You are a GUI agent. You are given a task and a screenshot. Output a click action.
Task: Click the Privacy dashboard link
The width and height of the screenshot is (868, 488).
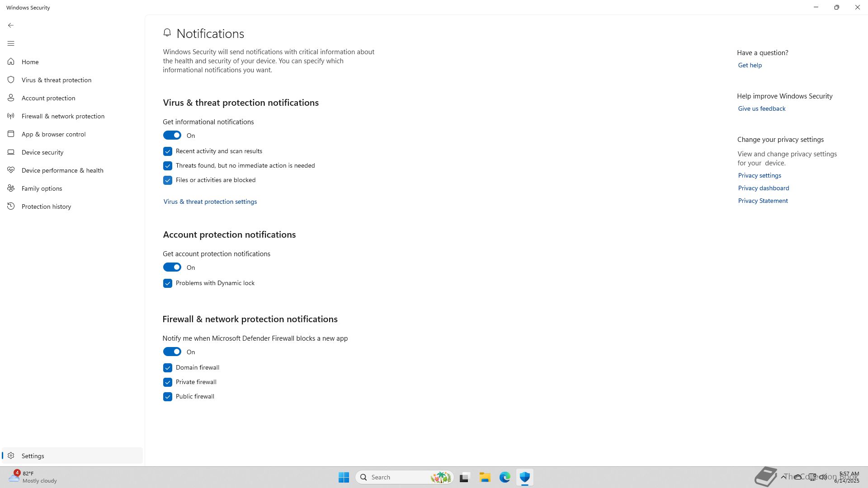click(x=764, y=188)
